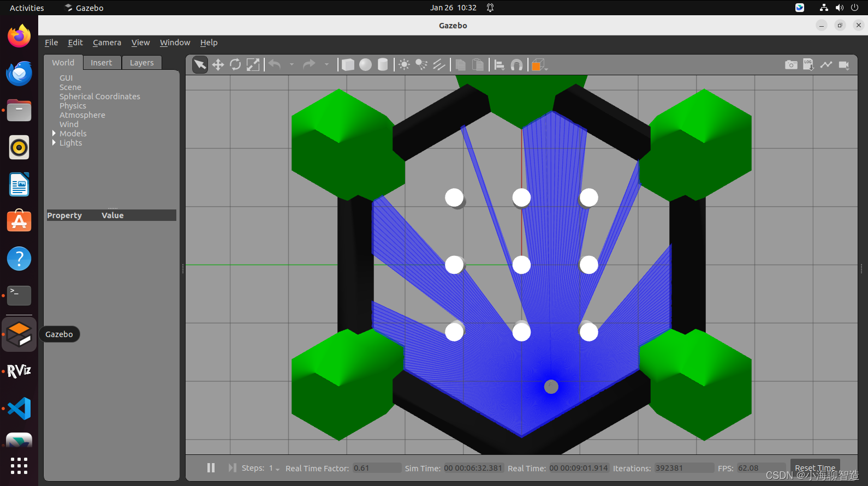This screenshot has width=868, height=486.
Task: Open the File menu
Action: 51,43
